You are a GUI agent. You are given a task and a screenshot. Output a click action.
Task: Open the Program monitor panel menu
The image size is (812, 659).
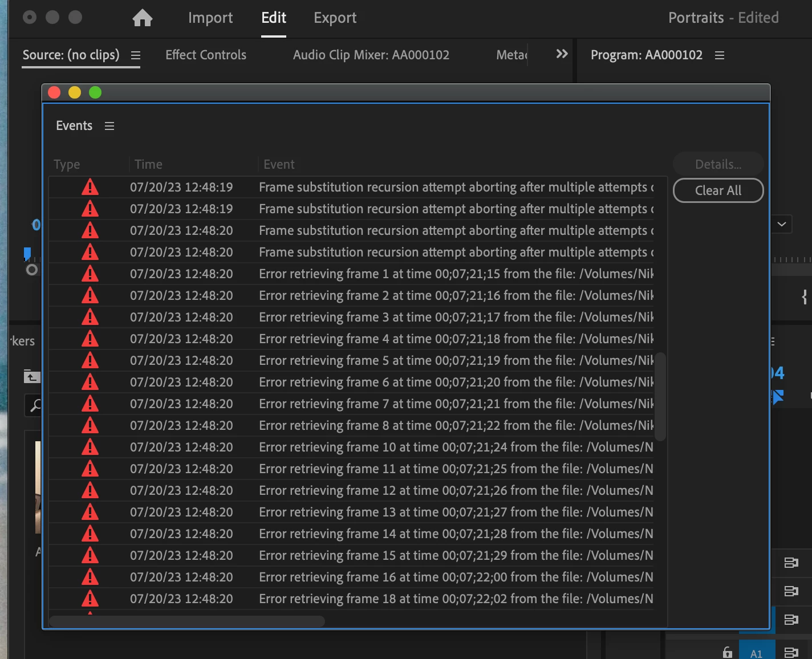[x=720, y=55]
